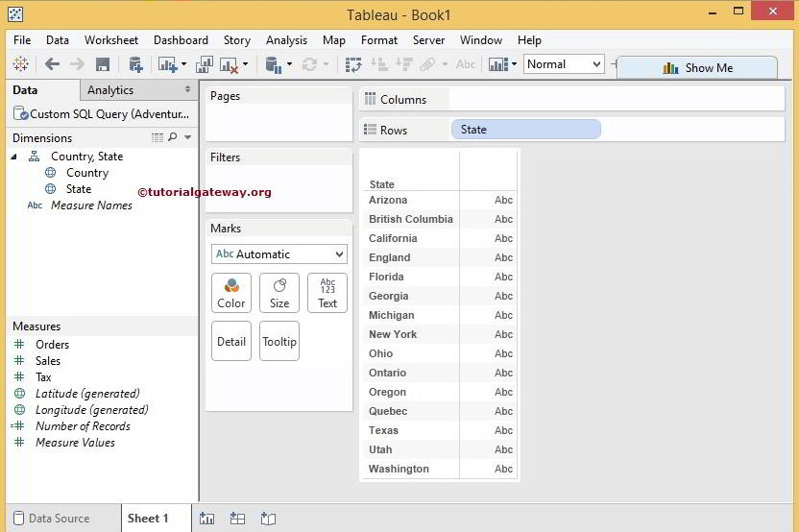This screenshot has width=799, height=532.
Task: Collapse the Country, State hierarchy
Action: click(x=14, y=157)
